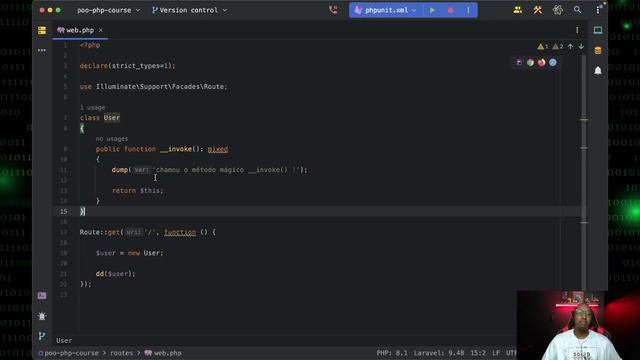Open editor tab options kebab menu
Viewport: 640px width, 360px height.
pyautogui.click(x=577, y=30)
